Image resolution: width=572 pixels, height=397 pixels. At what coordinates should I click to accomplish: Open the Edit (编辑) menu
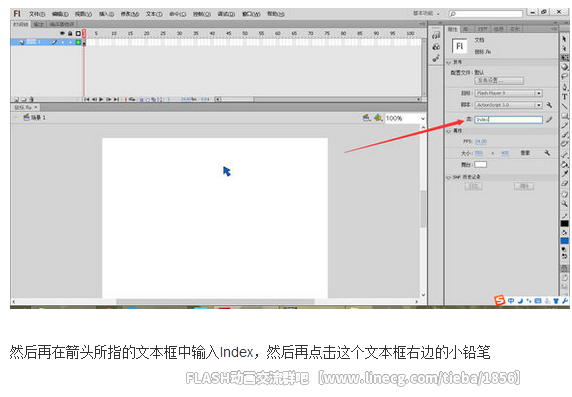60,14
